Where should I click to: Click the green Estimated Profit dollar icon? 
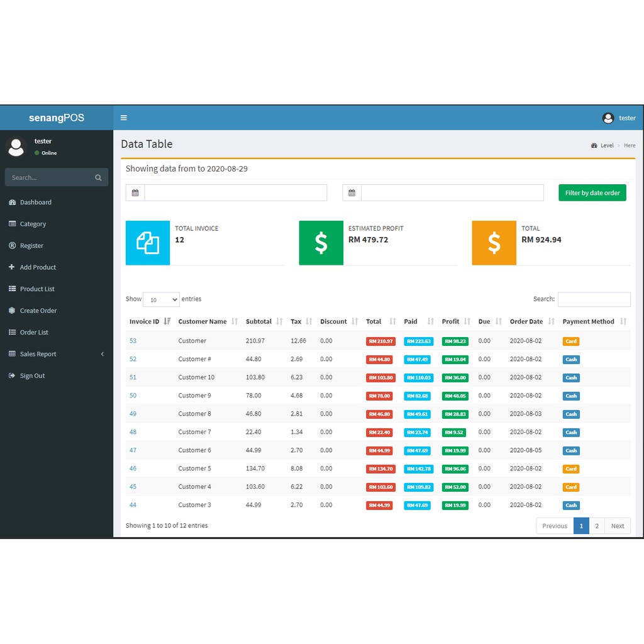tap(321, 243)
